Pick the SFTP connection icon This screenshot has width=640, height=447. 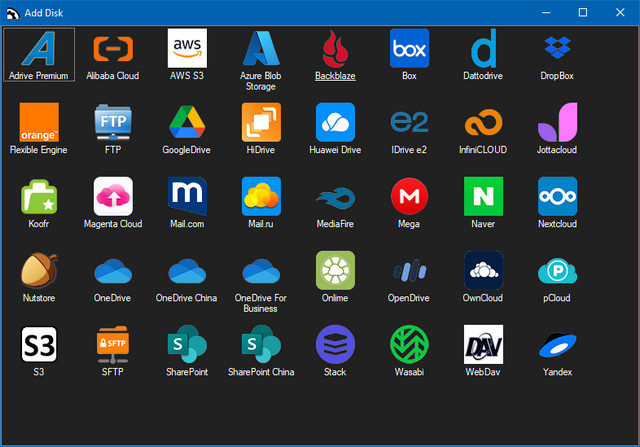click(113, 344)
